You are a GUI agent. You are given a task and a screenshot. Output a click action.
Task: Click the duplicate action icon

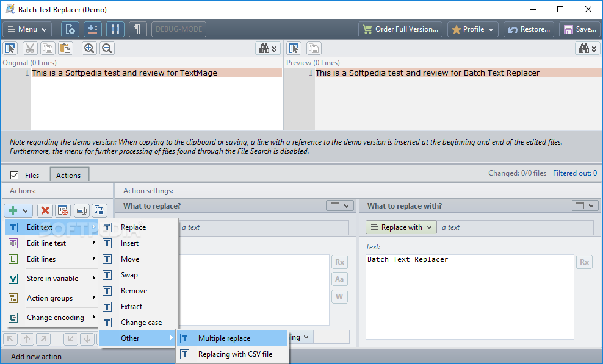tap(99, 210)
